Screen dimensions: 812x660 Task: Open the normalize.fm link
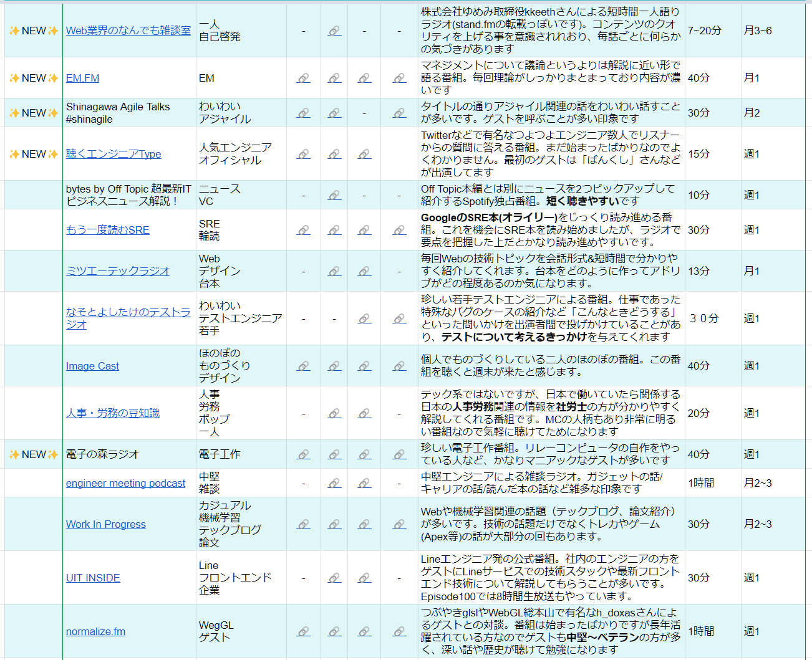(x=95, y=631)
